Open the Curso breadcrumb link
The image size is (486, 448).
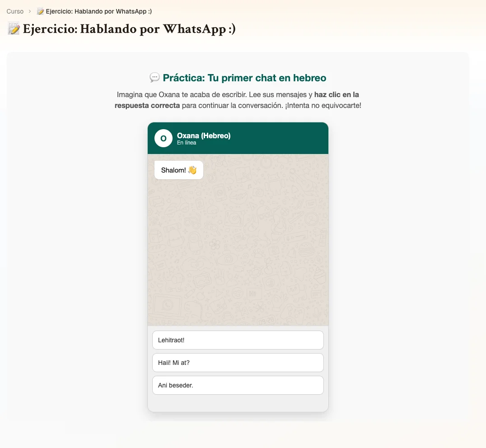pos(15,11)
